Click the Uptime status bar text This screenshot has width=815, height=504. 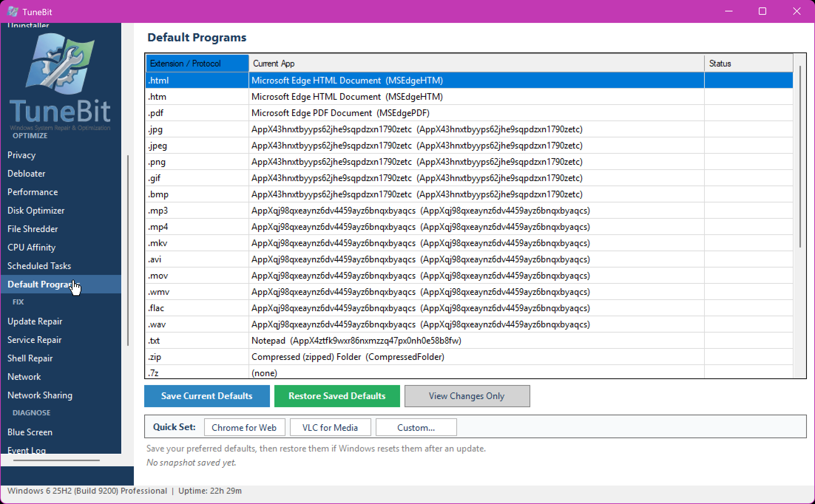click(x=210, y=491)
